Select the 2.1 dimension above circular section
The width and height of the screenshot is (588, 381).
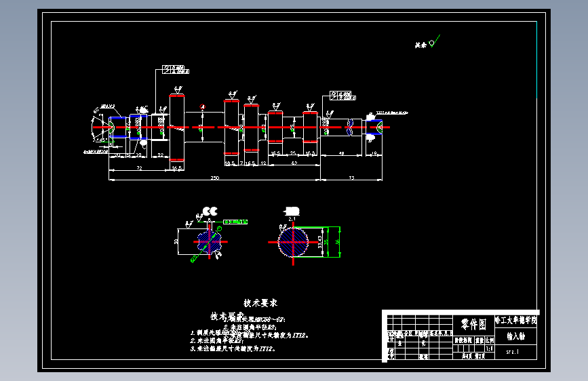292,218
